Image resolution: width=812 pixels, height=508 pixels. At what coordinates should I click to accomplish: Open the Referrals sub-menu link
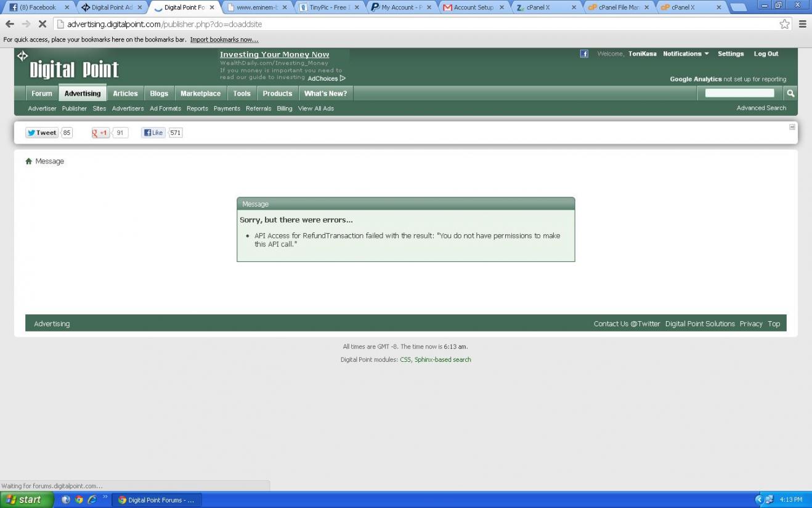coord(258,109)
